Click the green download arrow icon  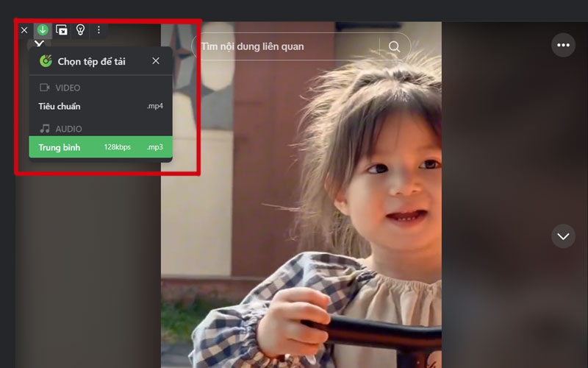(43, 30)
